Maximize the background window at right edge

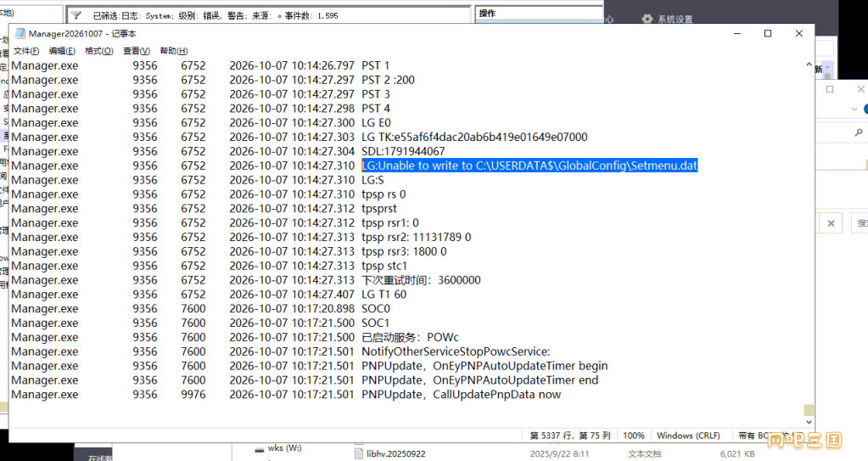[830, 89]
